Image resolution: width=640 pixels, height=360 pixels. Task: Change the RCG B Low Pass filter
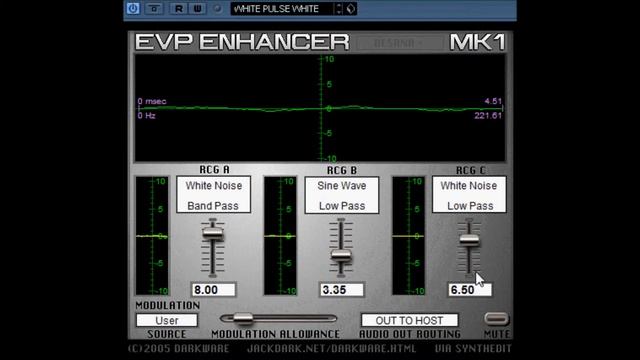(x=342, y=206)
